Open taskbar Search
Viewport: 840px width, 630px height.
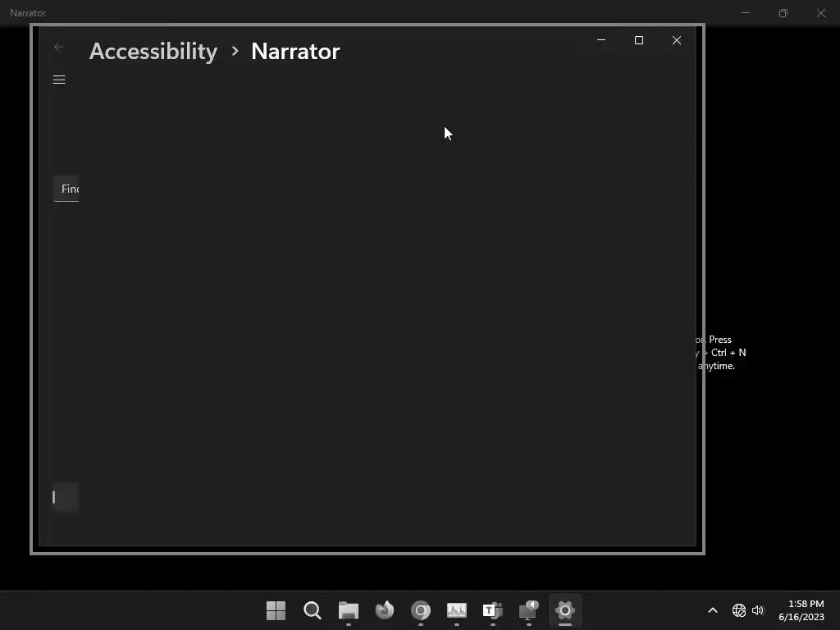(x=313, y=610)
